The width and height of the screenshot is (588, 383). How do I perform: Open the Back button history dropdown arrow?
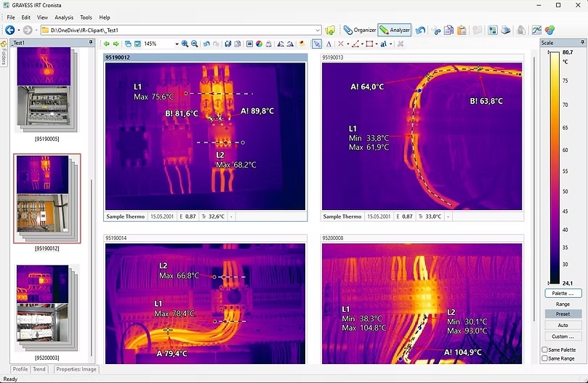click(x=18, y=30)
